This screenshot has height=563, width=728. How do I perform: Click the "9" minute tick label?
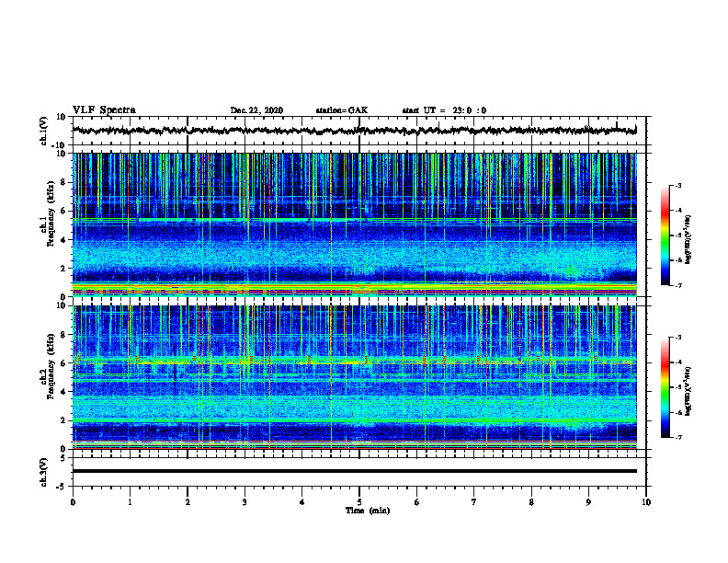(588, 502)
